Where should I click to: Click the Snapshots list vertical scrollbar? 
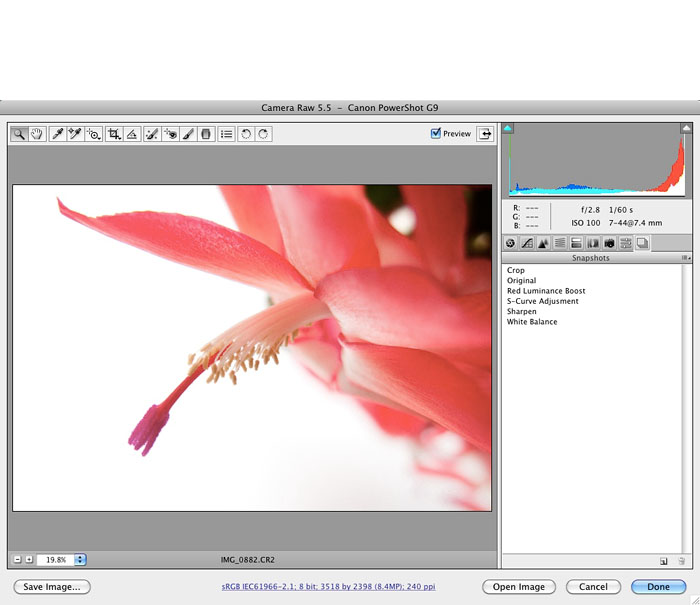click(687, 409)
